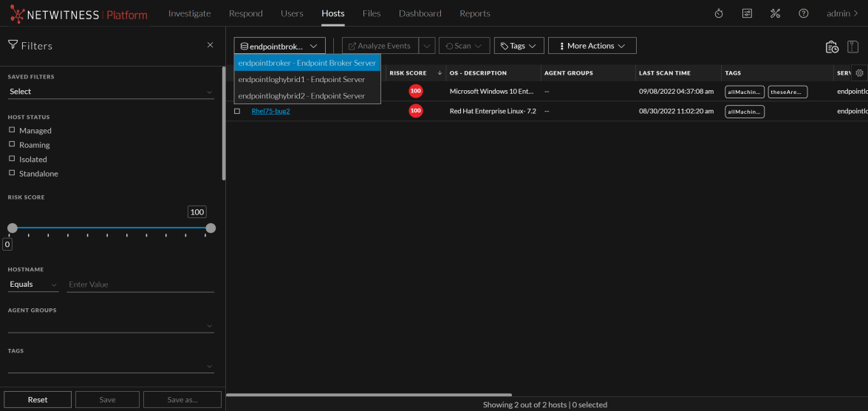Switch to the Hosts tab
Image resolution: width=868 pixels, height=411 pixels.
pyautogui.click(x=333, y=13)
